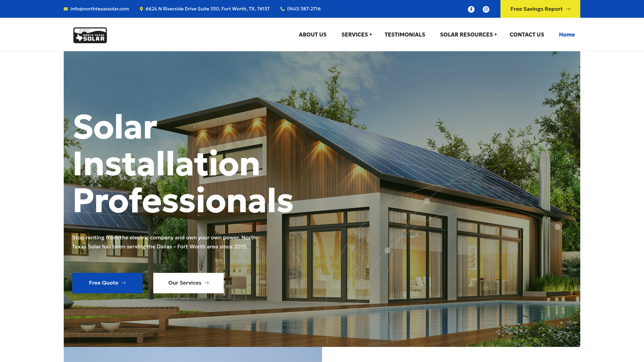The image size is (644, 362).
Task: Click the phone receiver icon
Action: (282, 9)
